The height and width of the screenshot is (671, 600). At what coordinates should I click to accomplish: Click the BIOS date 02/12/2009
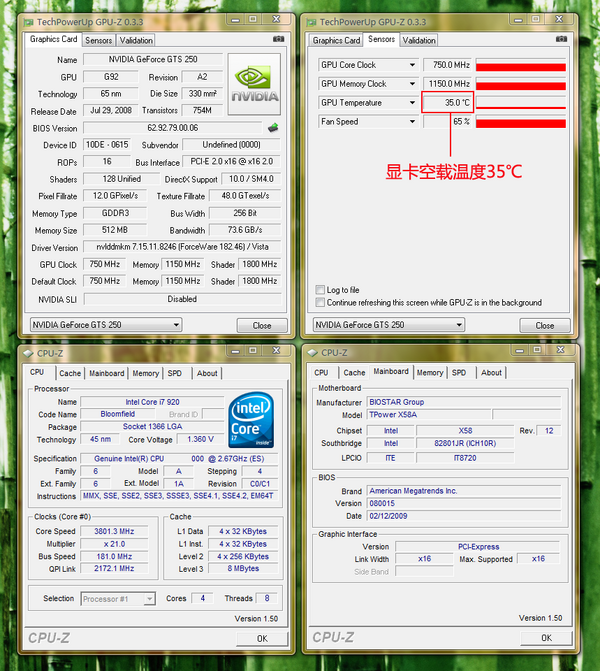coord(464,516)
